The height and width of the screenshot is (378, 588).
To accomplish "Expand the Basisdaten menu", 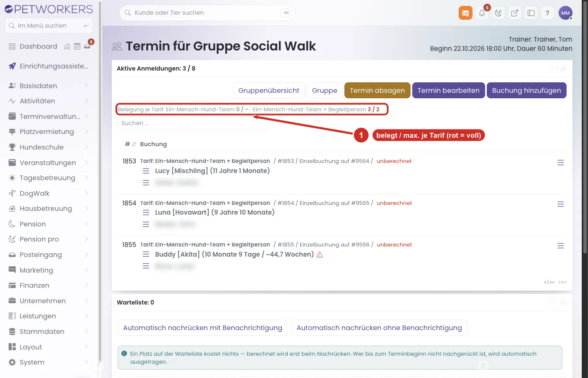I will tap(48, 86).
